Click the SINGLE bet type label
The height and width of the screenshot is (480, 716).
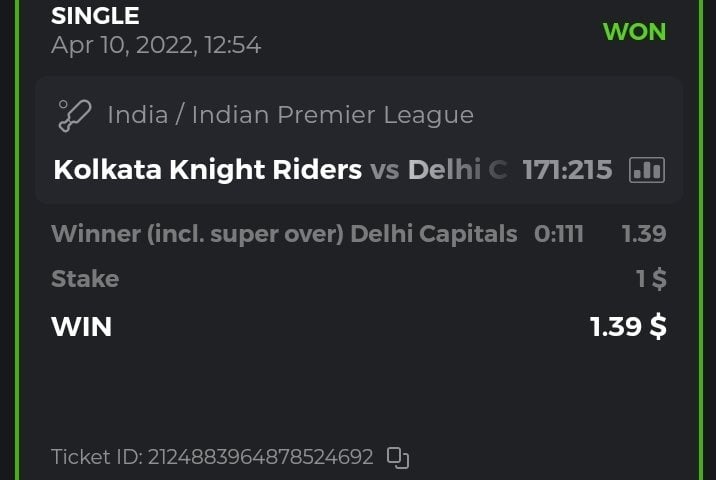point(95,16)
